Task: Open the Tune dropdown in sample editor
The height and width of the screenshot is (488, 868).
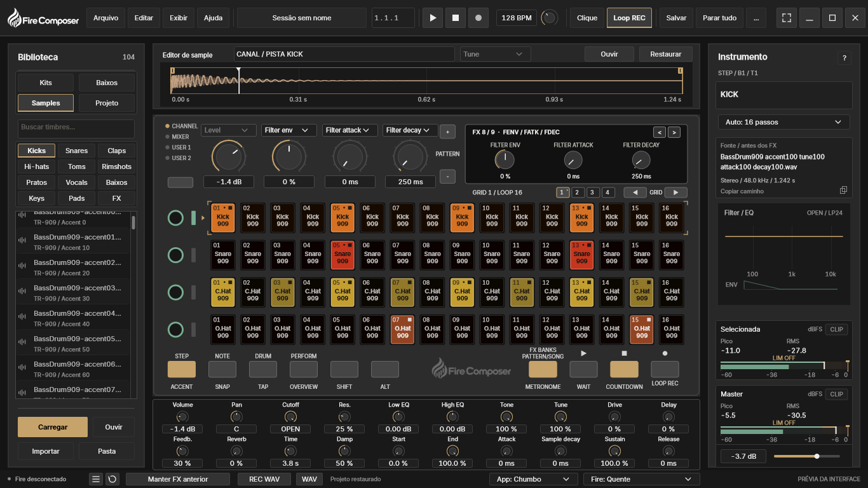Action: click(496, 54)
